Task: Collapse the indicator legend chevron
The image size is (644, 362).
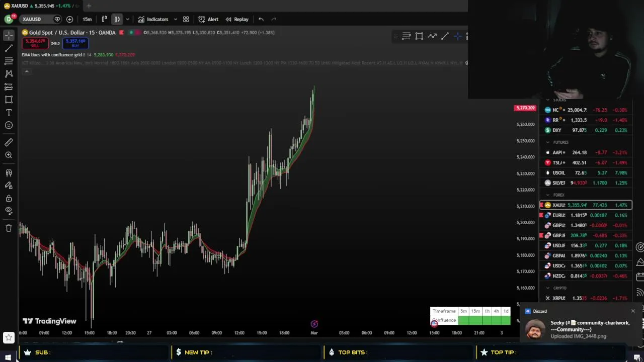Action: [27, 72]
